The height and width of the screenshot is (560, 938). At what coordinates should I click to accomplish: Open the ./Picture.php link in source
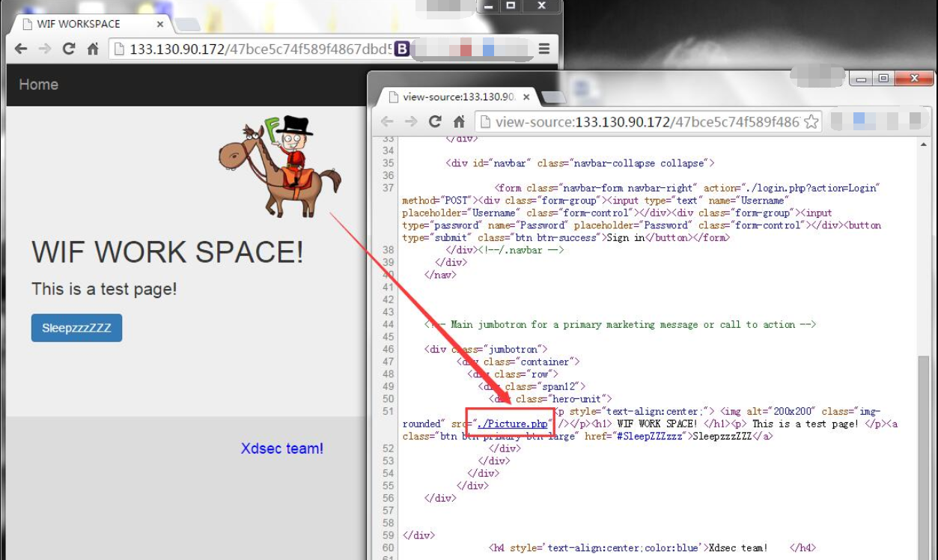[513, 424]
